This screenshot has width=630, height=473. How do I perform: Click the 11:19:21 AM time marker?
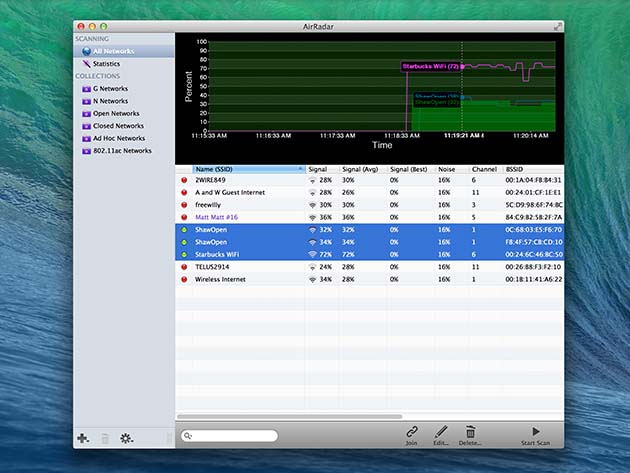(463, 135)
